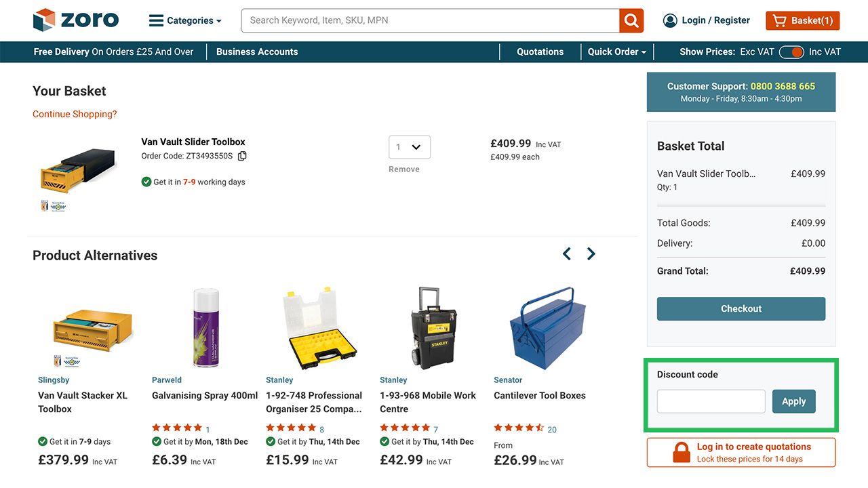Click Continue Shopping link
This screenshot has height=488, width=868.
coord(75,114)
